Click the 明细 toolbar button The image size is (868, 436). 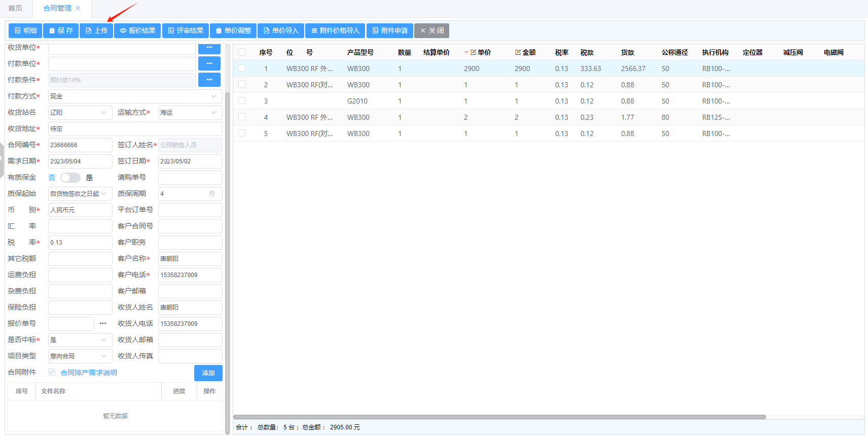(25, 31)
